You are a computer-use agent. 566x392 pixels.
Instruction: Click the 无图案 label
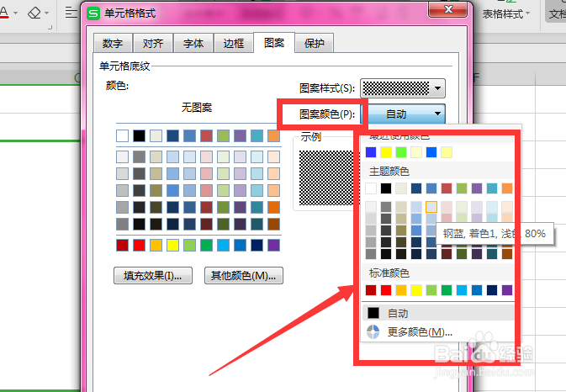tap(197, 107)
